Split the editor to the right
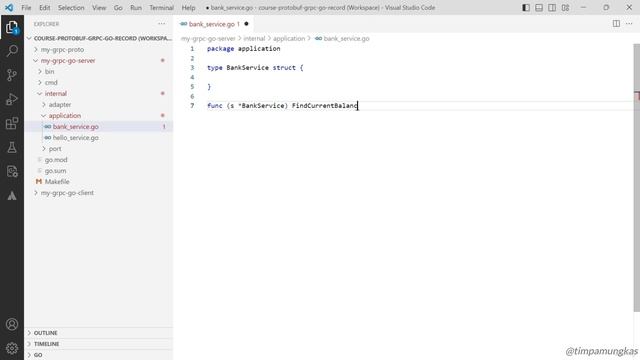The image size is (640, 360). 616,24
